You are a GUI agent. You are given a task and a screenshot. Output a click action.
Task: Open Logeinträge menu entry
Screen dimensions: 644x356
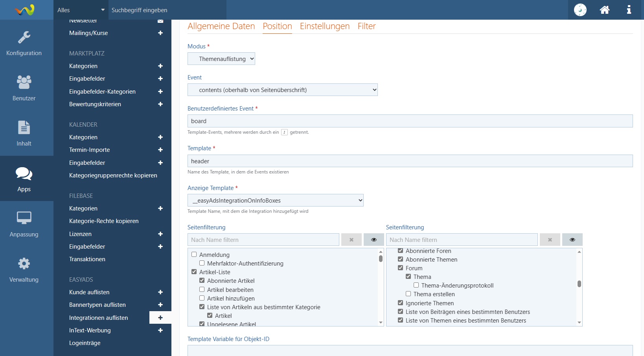[x=85, y=343]
